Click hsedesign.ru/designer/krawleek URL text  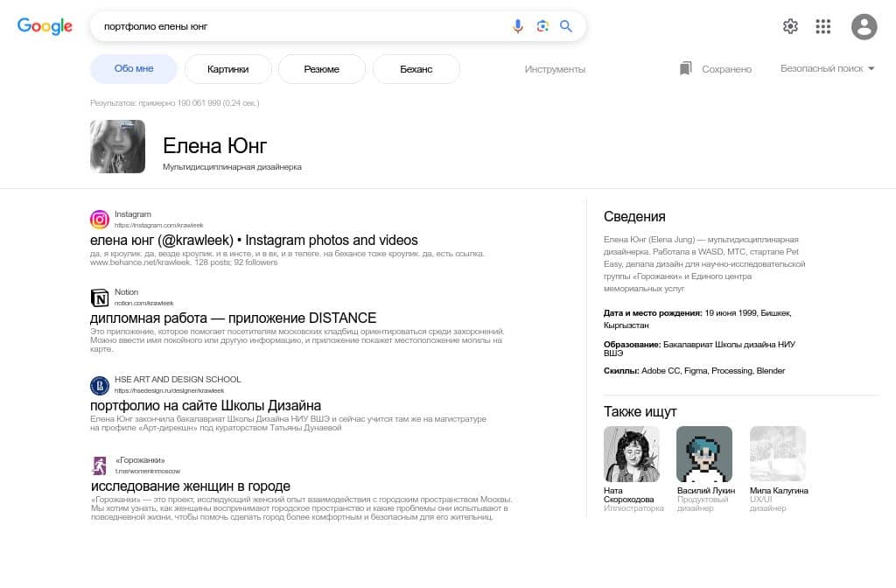169,391
